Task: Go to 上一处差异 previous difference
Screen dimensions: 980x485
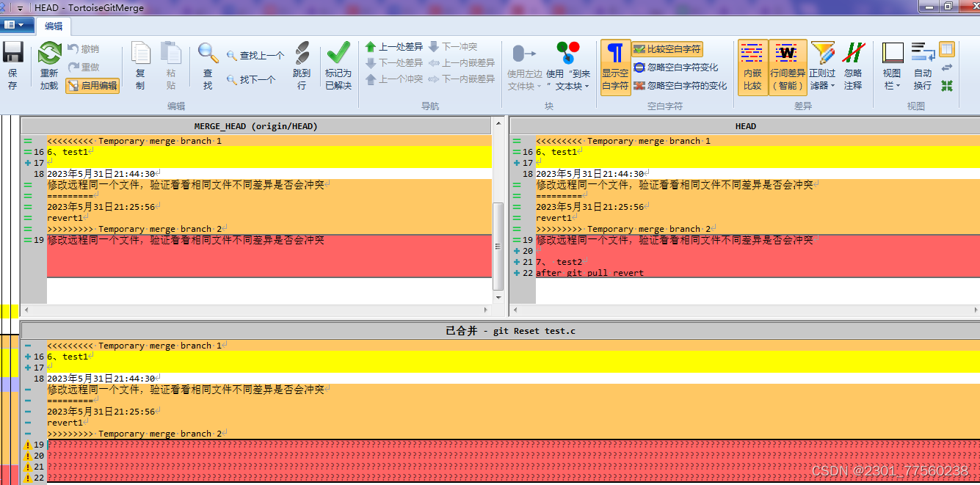Action: (x=394, y=46)
